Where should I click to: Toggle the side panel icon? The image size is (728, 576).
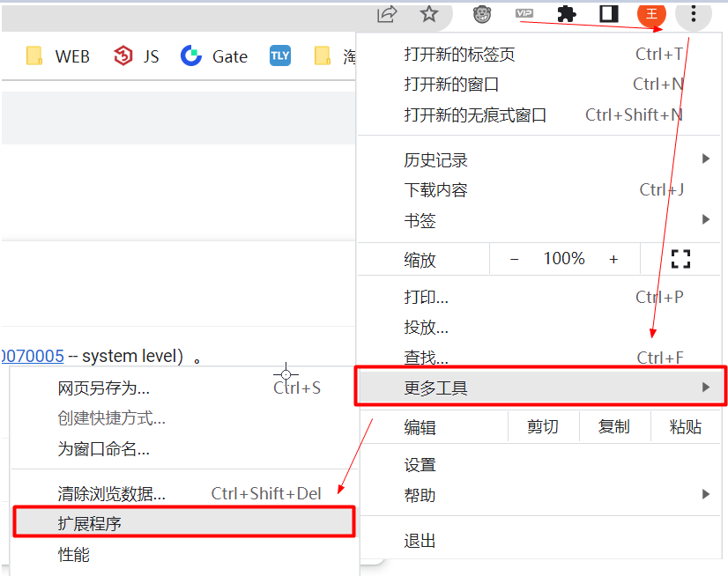(x=609, y=14)
